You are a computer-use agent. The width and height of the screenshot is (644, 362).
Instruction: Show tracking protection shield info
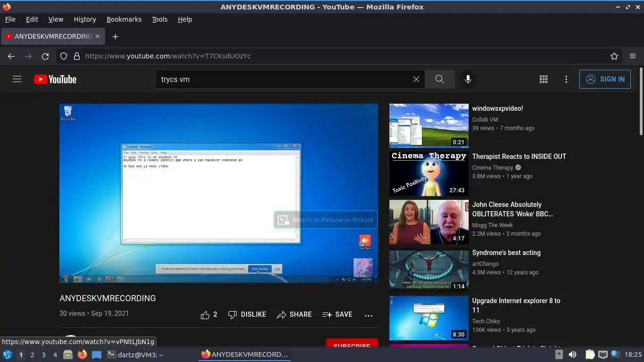64,56
